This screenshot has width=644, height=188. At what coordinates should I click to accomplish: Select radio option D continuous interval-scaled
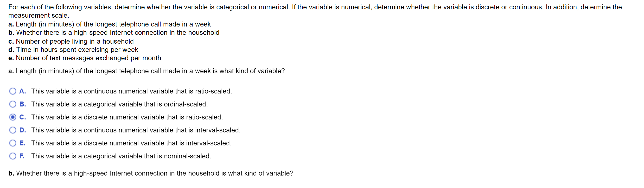tap(12, 130)
